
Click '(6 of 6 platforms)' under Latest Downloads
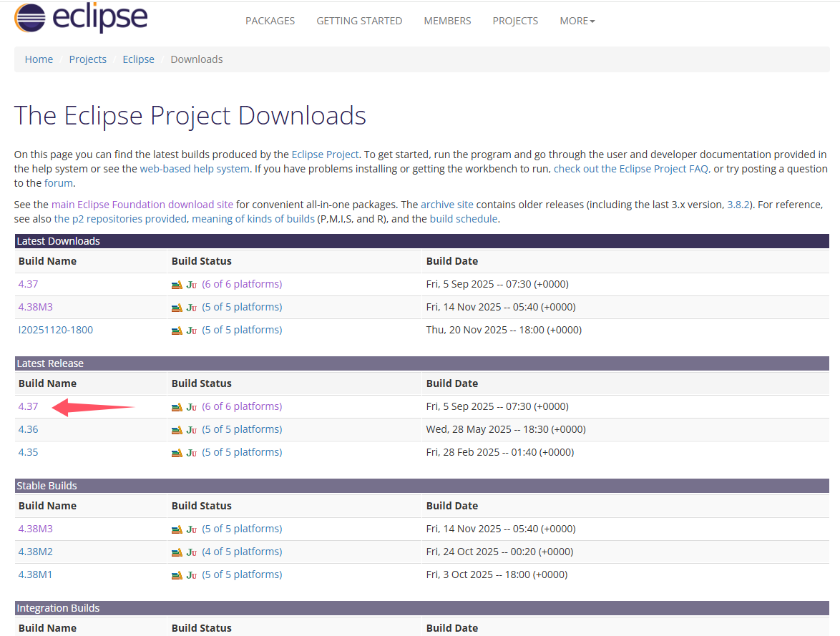click(242, 284)
